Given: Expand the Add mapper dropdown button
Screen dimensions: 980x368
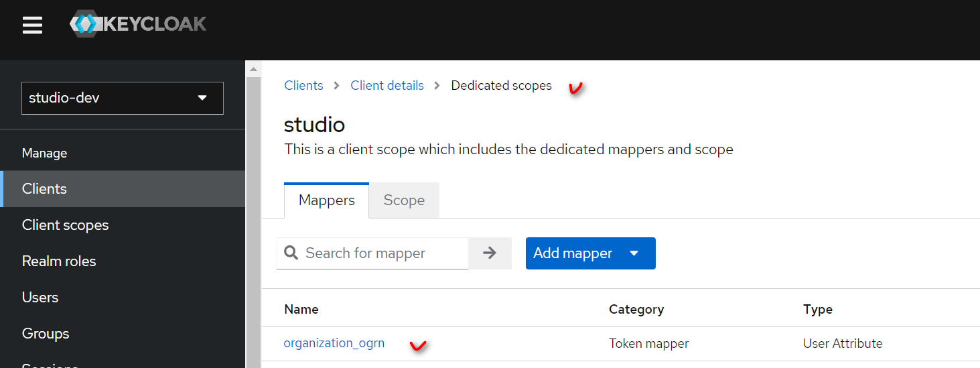Looking at the screenshot, I should click(590, 253).
